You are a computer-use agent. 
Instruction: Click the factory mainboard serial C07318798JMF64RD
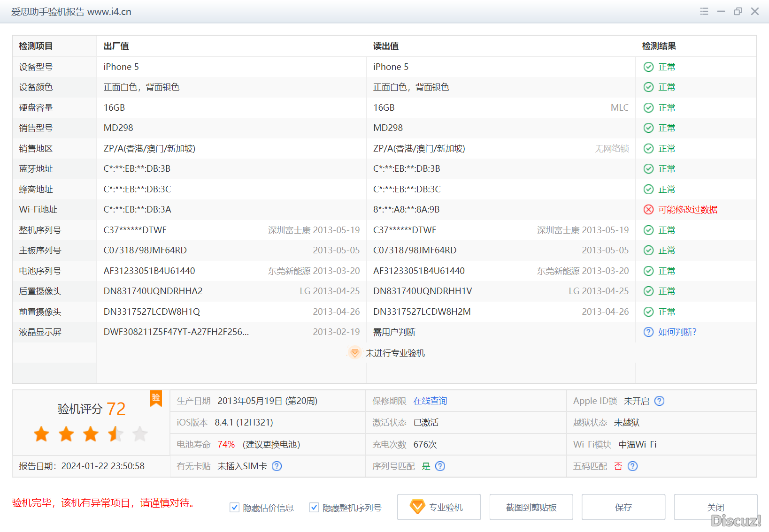pyautogui.click(x=145, y=251)
